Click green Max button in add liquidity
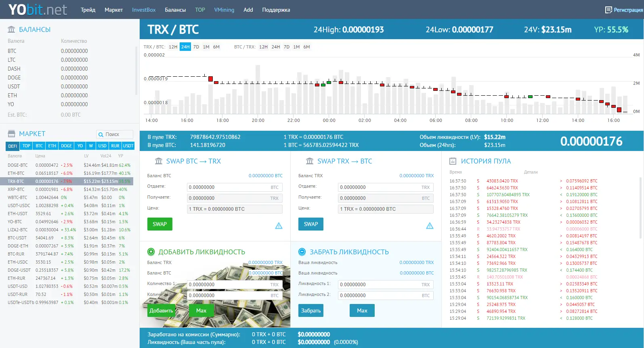The height and width of the screenshot is (348, 644). pyautogui.click(x=201, y=310)
